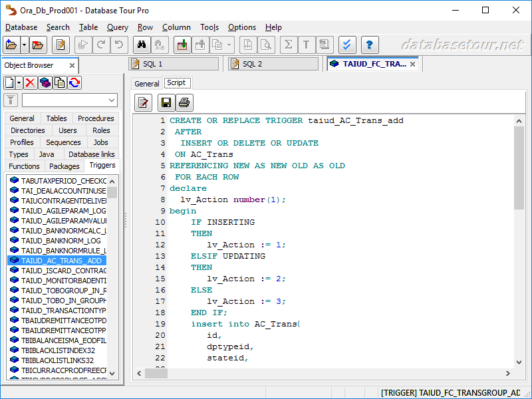This screenshot has height=399, width=532.
Task: Click the blue question mark help icon
Action: (x=370, y=45)
